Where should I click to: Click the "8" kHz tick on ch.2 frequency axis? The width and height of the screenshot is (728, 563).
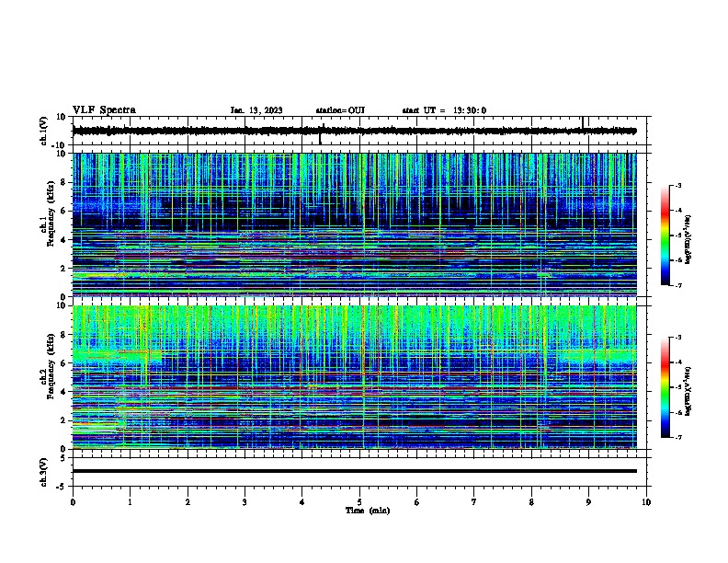pos(64,335)
